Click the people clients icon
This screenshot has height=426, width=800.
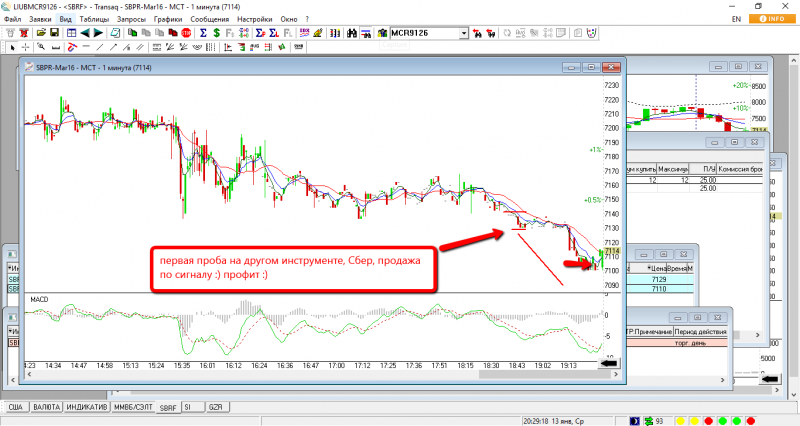(382, 33)
